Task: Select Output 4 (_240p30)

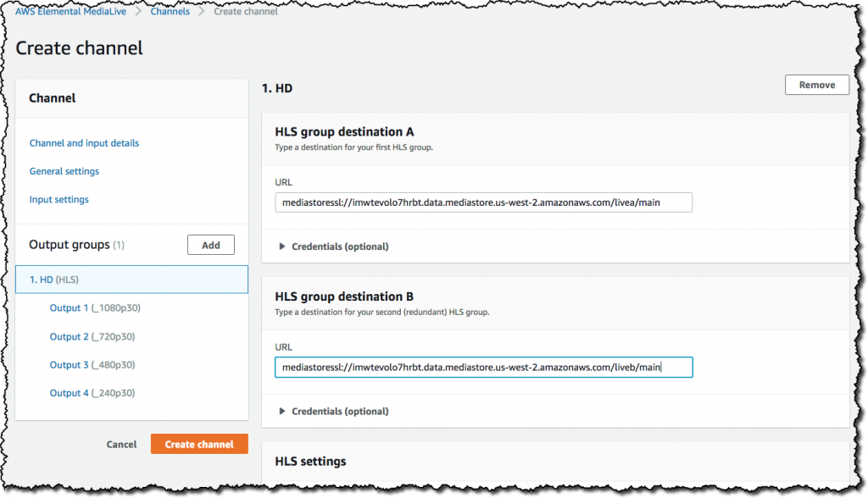Action: tap(93, 392)
